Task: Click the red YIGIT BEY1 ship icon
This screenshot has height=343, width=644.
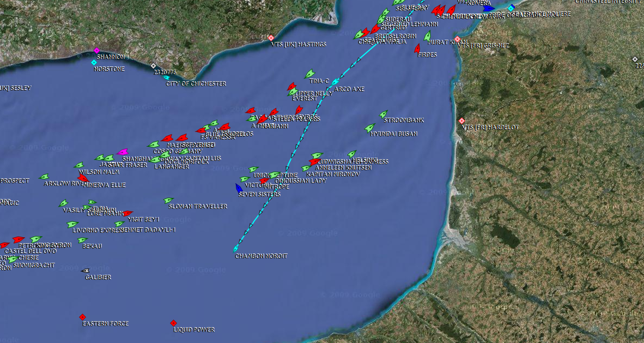Action: (127, 213)
